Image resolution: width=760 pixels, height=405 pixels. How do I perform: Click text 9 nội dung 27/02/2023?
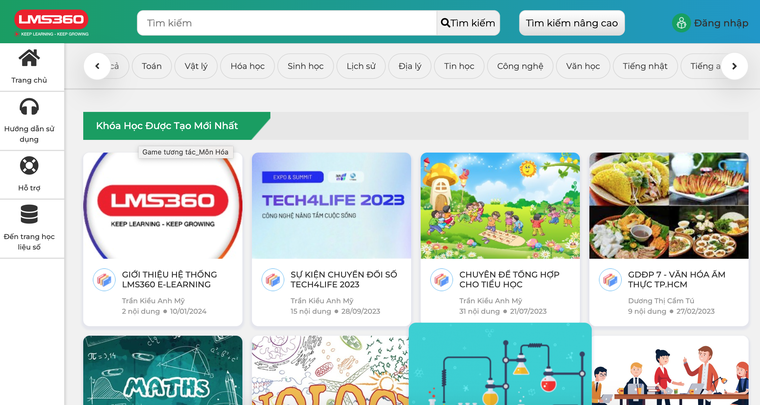[x=671, y=311]
